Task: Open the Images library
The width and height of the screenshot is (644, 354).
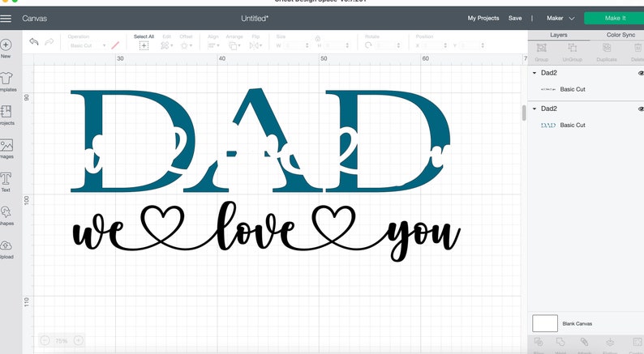Action: 6,148
